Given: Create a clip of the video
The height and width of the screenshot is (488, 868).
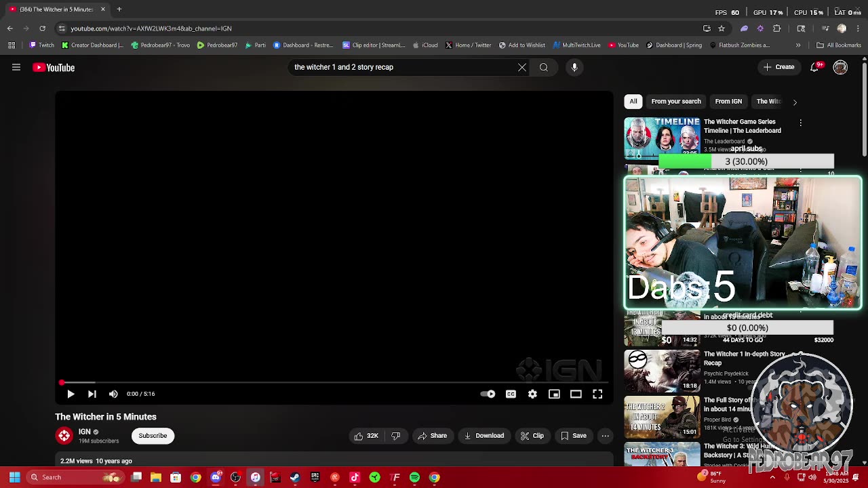Looking at the screenshot, I should [x=532, y=436].
